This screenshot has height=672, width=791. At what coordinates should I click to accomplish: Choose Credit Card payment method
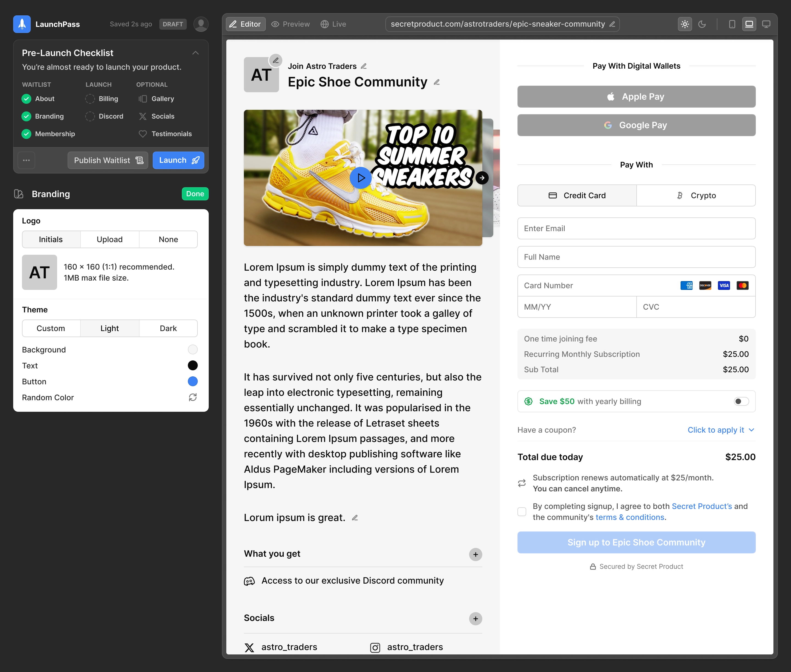coord(577,195)
